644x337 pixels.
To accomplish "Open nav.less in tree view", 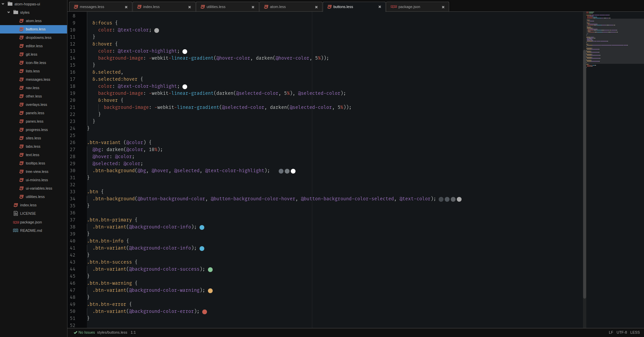I will coord(34,88).
